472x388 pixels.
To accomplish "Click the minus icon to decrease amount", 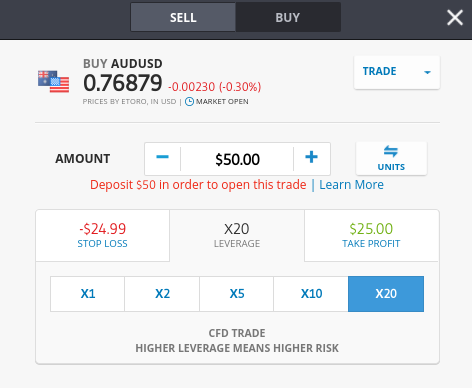I will click(x=162, y=157).
